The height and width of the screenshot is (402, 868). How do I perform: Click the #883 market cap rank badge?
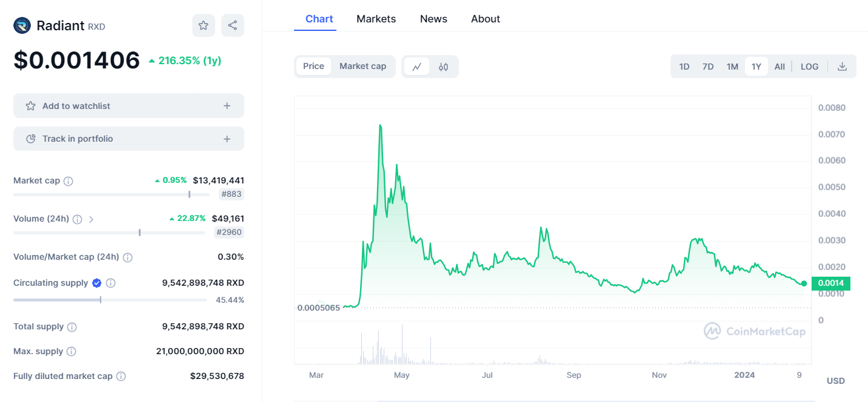tap(232, 194)
